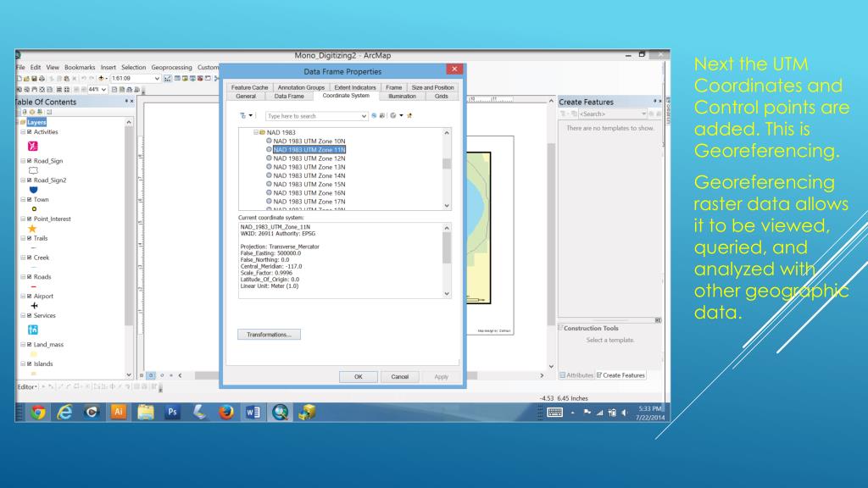This screenshot has height=488, width=868.
Task: Open the 44% zoom percentage dropdown
Action: 103,90
